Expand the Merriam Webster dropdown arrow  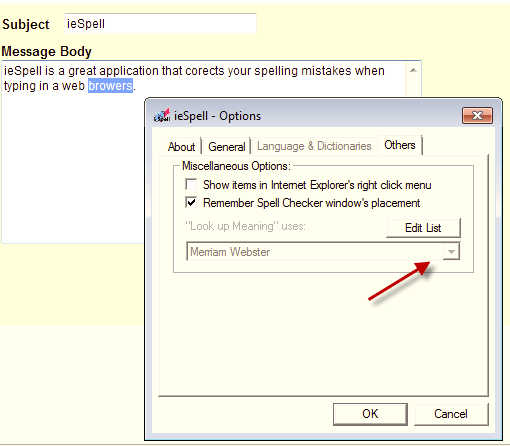coord(451,252)
